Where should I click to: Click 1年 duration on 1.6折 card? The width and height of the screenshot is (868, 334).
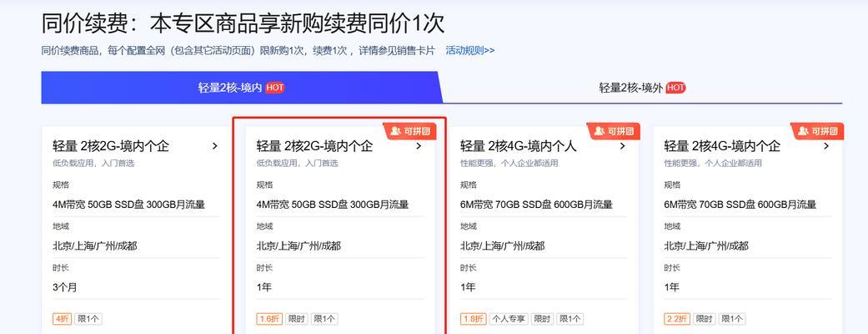[x=264, y=287]
